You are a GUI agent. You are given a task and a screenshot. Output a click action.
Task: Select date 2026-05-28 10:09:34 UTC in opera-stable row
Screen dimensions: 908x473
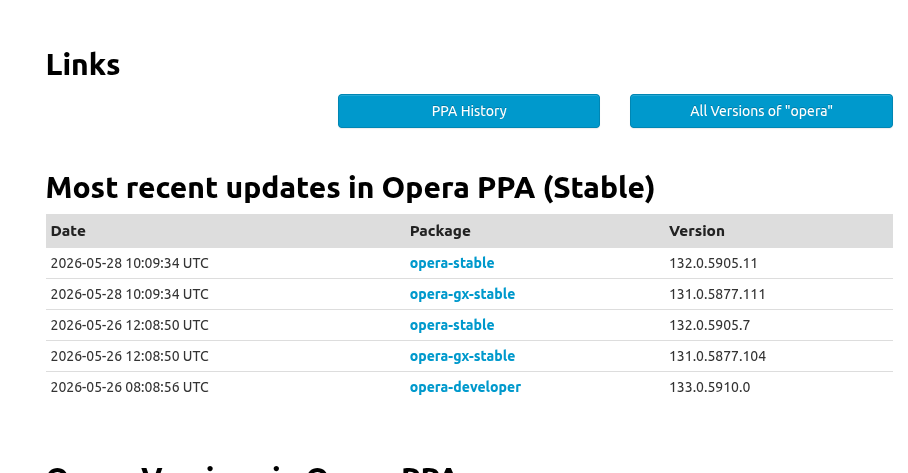click(x=130, y=263)
